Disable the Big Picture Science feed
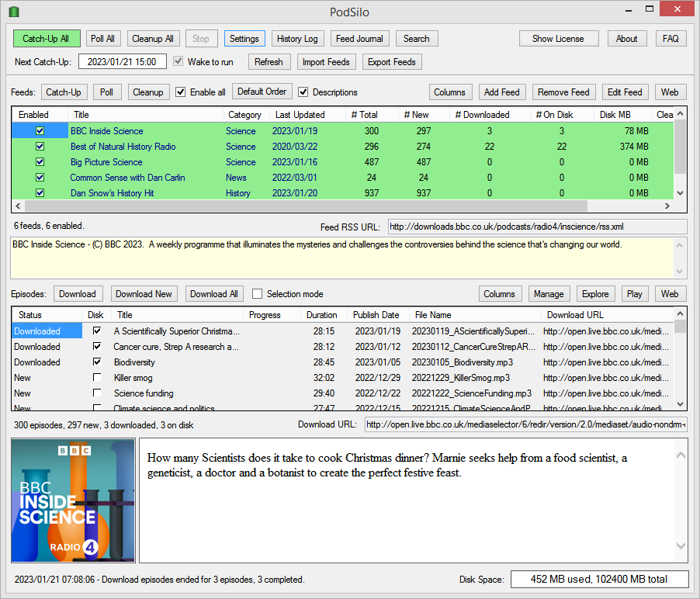 coord(39,162)
